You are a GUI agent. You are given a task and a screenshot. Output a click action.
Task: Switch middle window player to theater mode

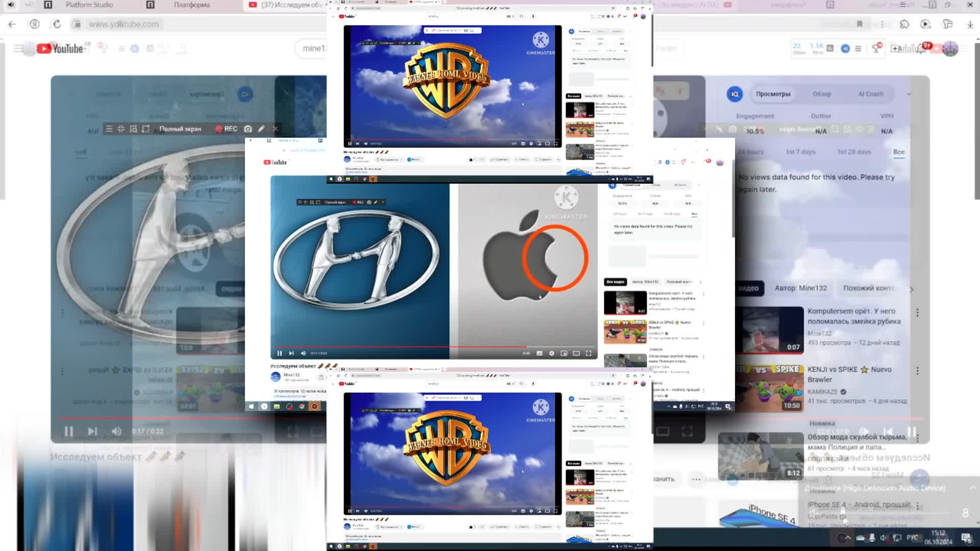click(x=576, y=353)
